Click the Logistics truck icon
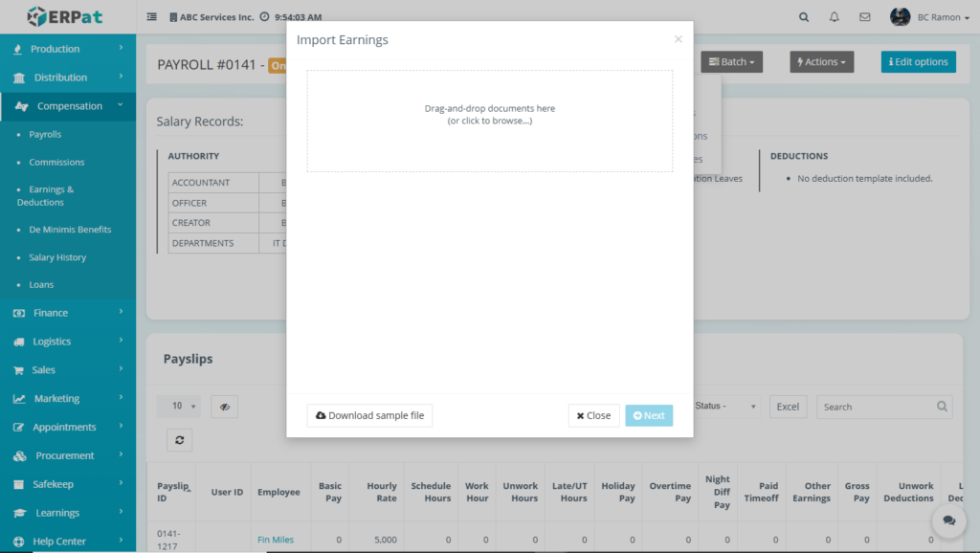The width and height of the screenshot is (980, 553). [19, 342]
